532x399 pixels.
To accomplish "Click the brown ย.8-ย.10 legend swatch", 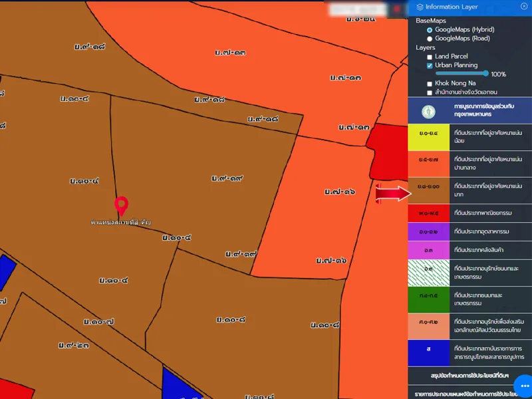I will tap(429, 191).
